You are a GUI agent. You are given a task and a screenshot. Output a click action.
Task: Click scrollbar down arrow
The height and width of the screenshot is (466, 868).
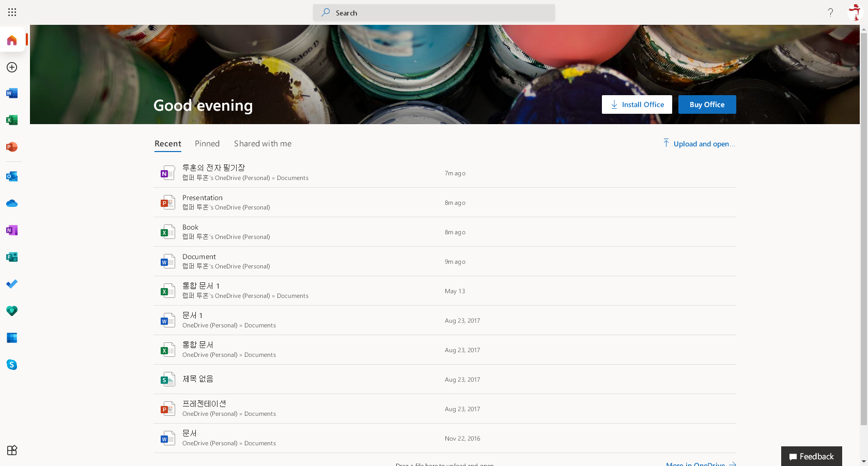(x=864, y=461)
